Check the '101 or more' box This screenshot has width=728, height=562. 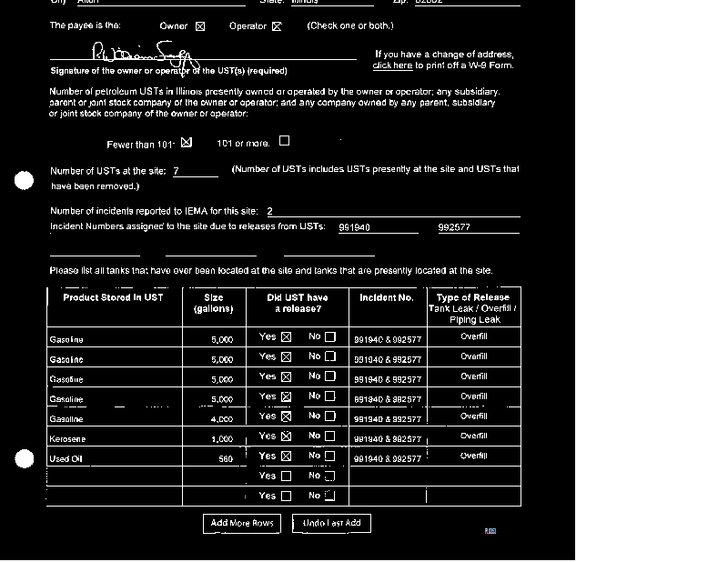pos(284,141)
